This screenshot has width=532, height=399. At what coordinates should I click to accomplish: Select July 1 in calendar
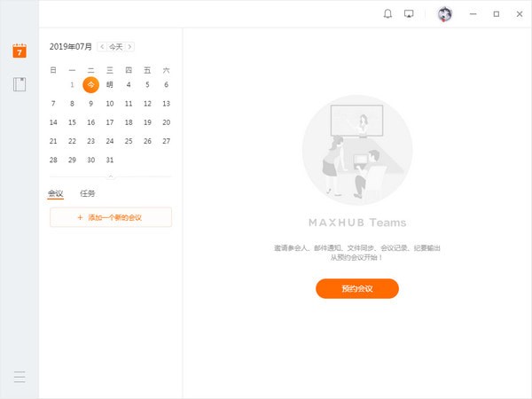[x=72, y=85]
